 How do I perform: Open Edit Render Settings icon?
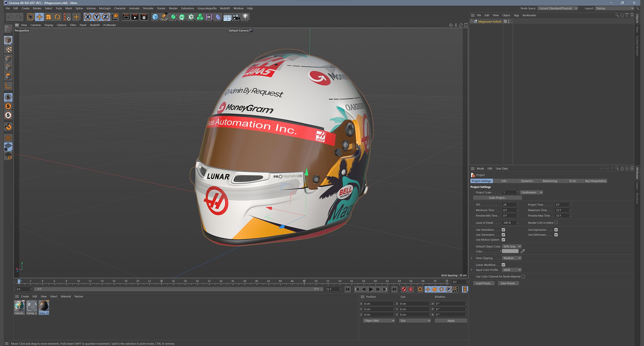pyautogui.click(x=144, y=17)
